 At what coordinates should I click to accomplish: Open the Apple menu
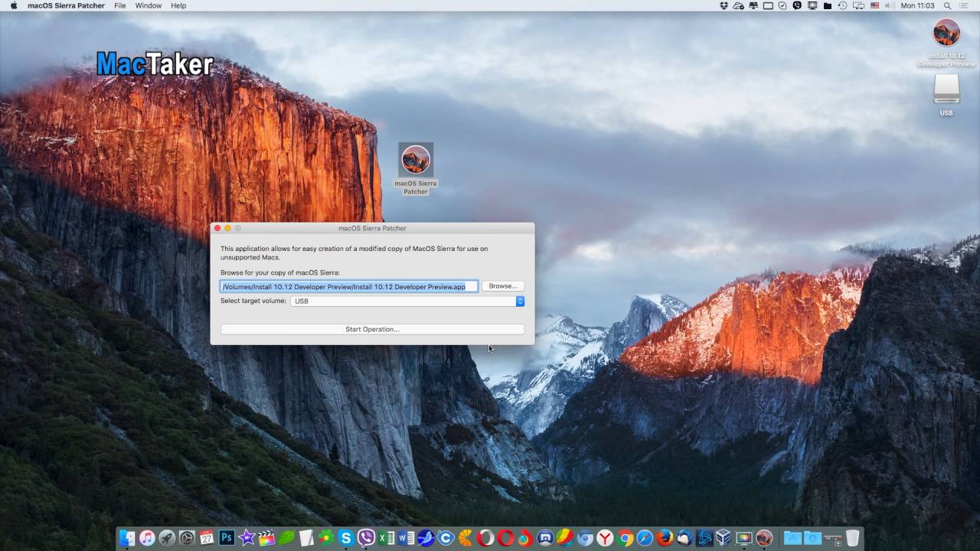(13, 5)
